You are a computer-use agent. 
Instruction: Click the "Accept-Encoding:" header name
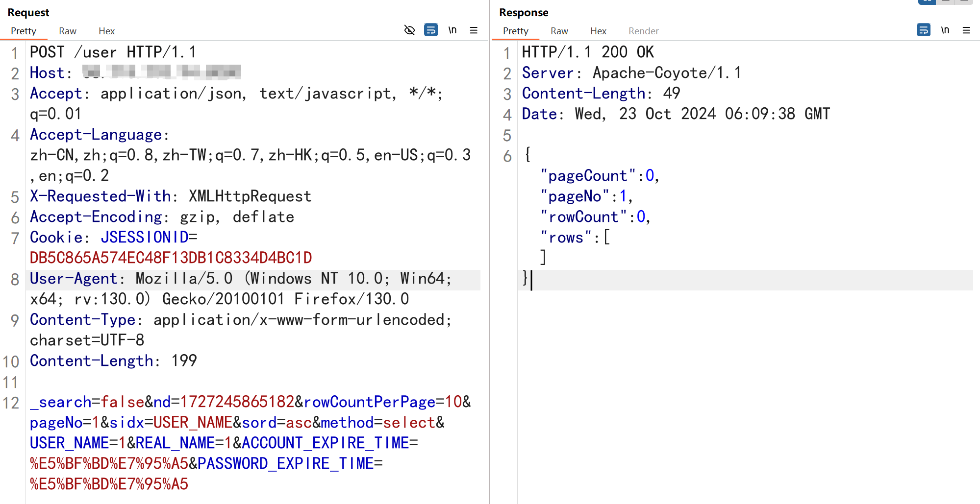[x=100, y=216]
